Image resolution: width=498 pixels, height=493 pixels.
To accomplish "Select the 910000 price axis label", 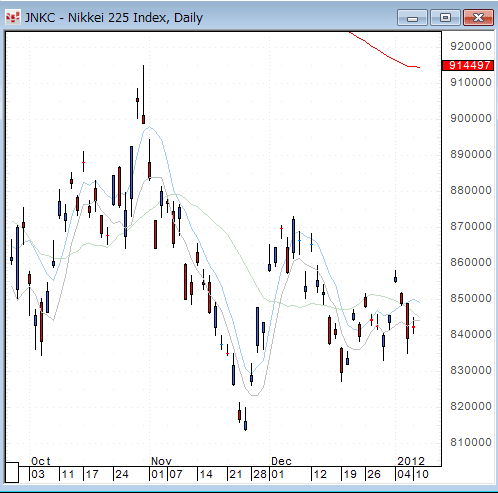I will click(x=471, y=82).
